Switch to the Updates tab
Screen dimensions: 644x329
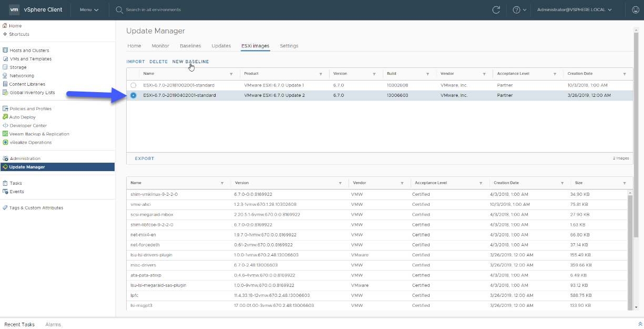pyautogui.click(x=221, y=46)
